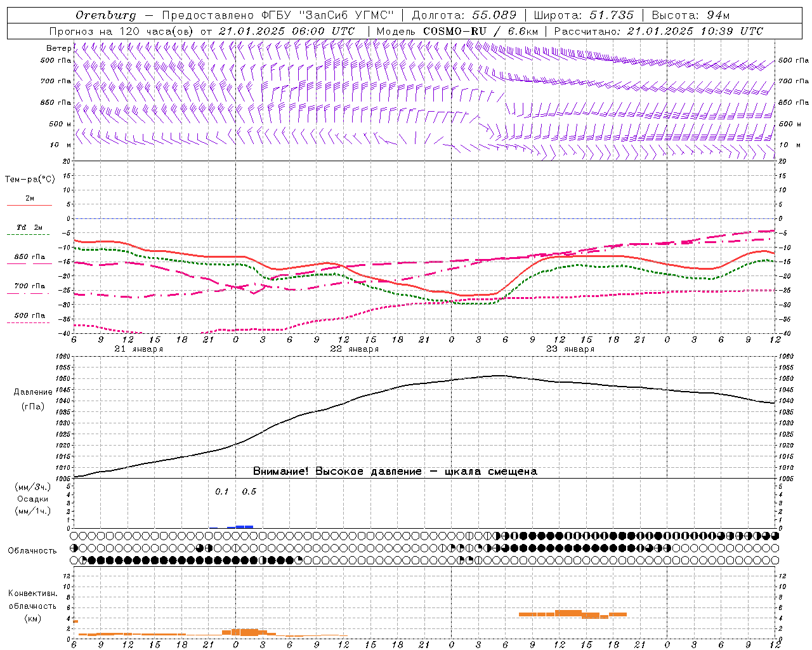Click the '500 м' wind level label on left
Screen dimensions: 812x650
click(x=60, y=124)
